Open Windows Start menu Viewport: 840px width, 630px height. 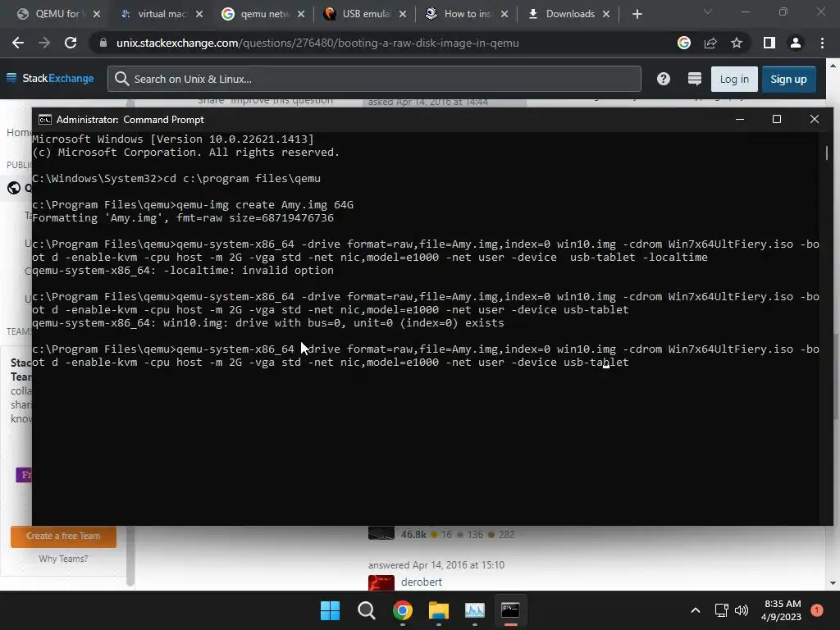[330, 610]
